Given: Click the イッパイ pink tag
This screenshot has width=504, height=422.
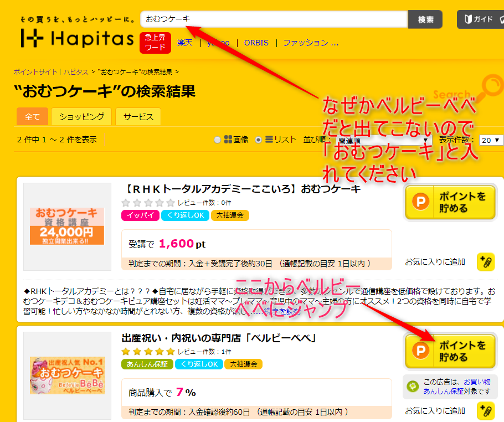Looking at the screenshot, I should tap(140, 215).
